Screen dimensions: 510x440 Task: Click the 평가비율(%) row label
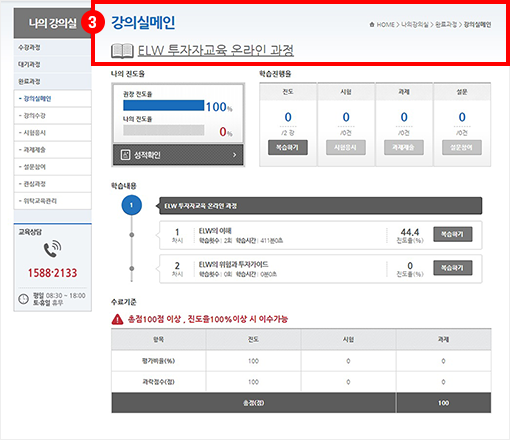pos(158,361)
